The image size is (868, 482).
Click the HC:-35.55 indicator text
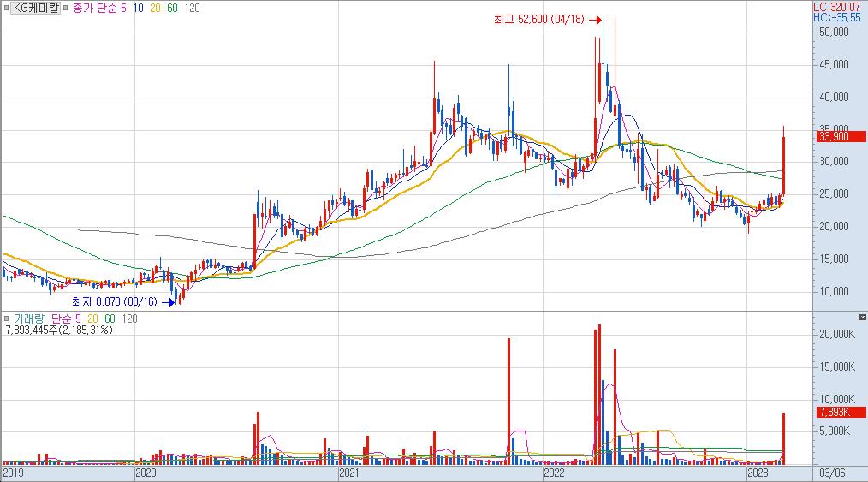pyautogui.click(x=836, y=18)
